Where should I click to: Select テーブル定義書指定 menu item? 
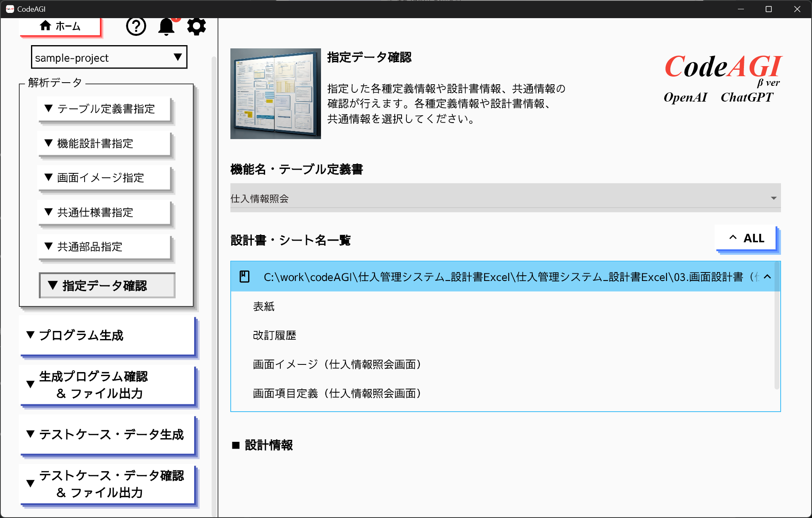pyautogui.click(x=104, y=109)
